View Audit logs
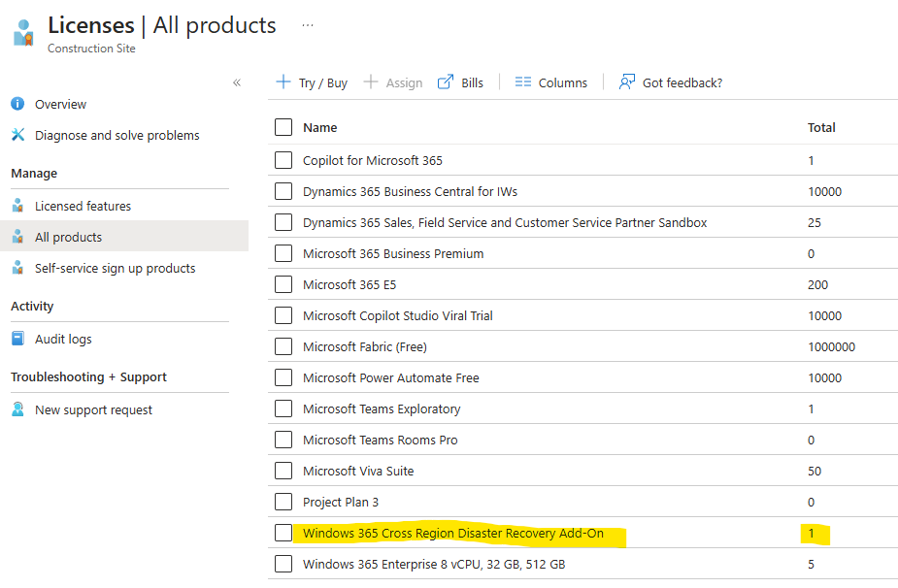This screenshot has width=898, height=588. (63, 339)
